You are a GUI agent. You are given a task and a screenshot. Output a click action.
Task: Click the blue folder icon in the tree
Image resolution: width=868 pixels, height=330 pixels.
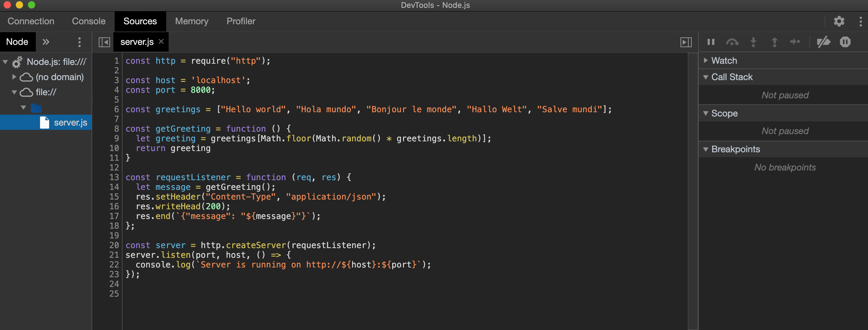coord(36,108)
